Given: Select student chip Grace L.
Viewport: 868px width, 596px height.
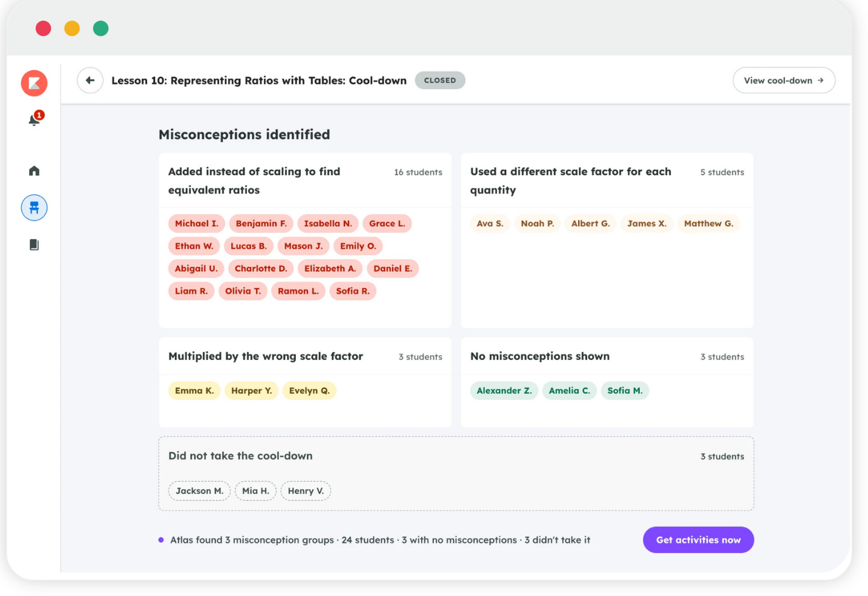Looking at the screenshot, I should [x=387, y=223].
